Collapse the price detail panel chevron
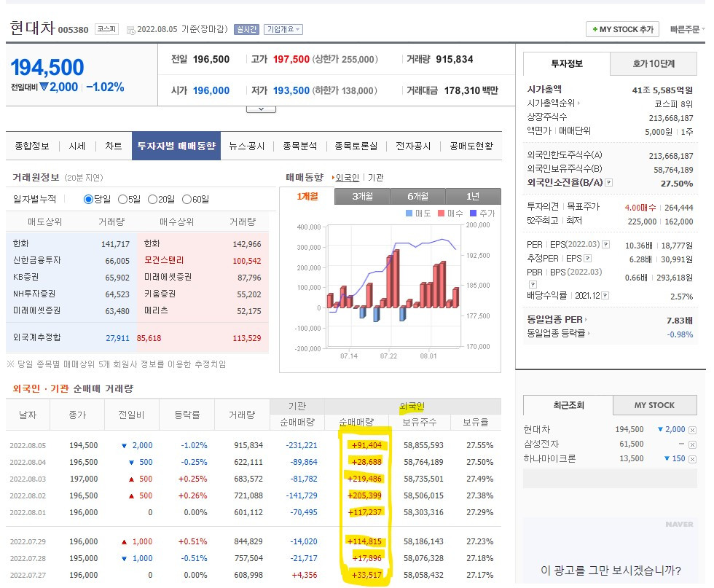Viewport: 714px width, 588px height. (261, 108)
